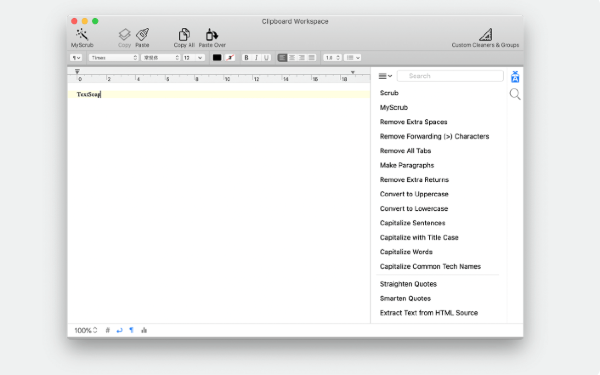The height and width of the screenshot is (375, 600).
Task: Open the background color swatch with red slash
Action: pyautogui.click(x=230, y=57)
